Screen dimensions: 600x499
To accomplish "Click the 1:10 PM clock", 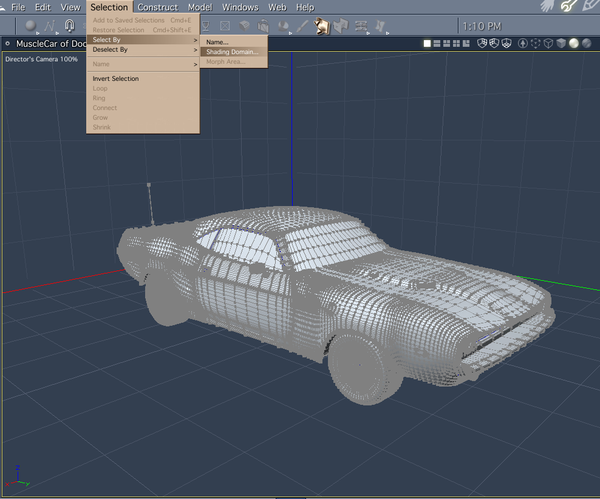I will pyautogui.click(x=482, y=26).
